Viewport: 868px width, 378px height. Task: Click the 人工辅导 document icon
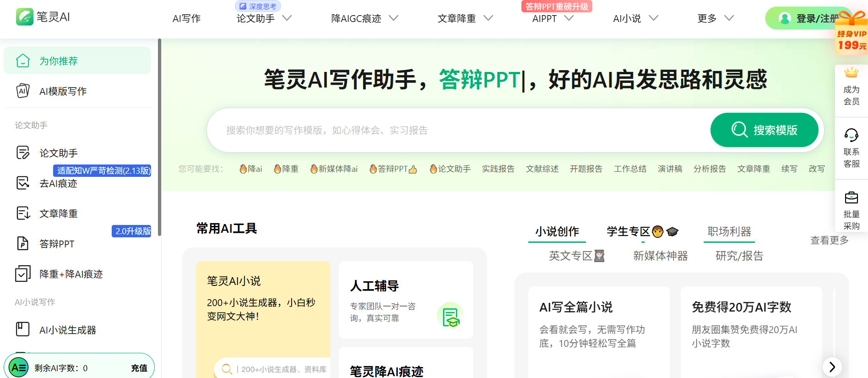tap(450, 315)
